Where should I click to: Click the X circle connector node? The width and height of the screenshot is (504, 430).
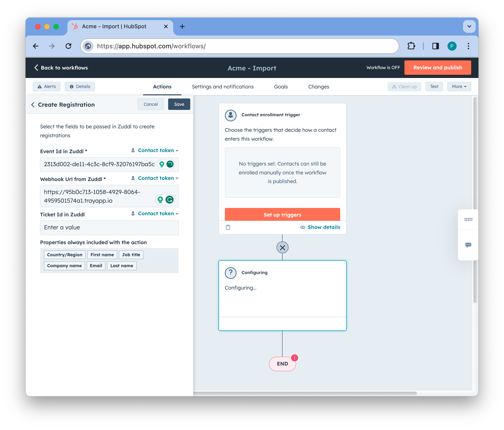(282, 248)
